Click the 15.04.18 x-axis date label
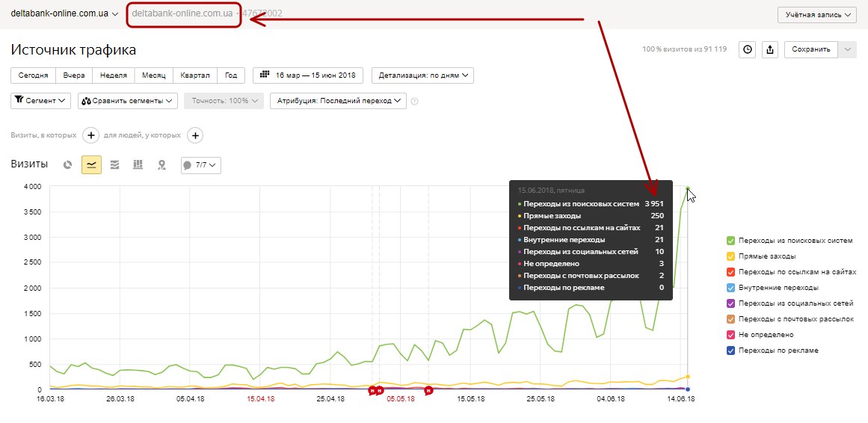 tap(259, 398)
